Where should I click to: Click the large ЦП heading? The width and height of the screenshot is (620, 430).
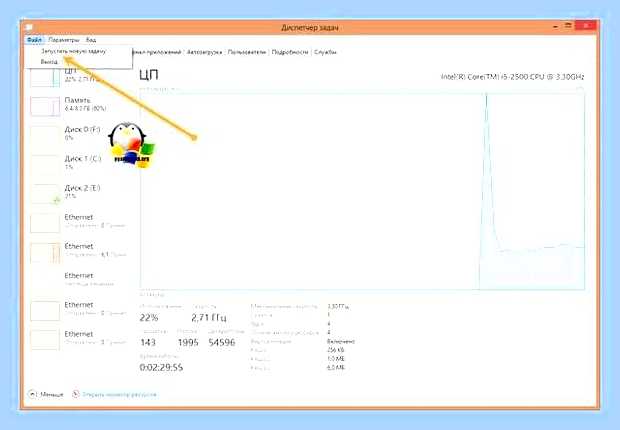149,74
